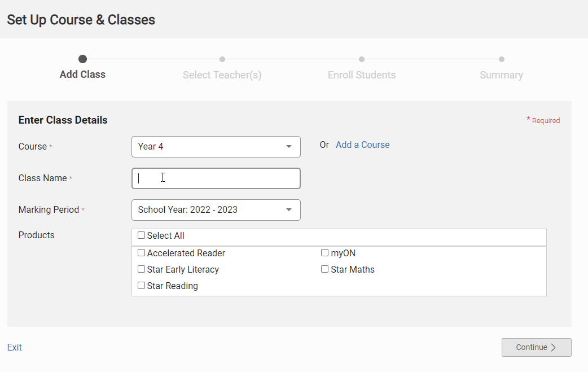The height and width of the screenshot is (372, 588).
Task: Click the Exit link
Action: tap(15, 347)
